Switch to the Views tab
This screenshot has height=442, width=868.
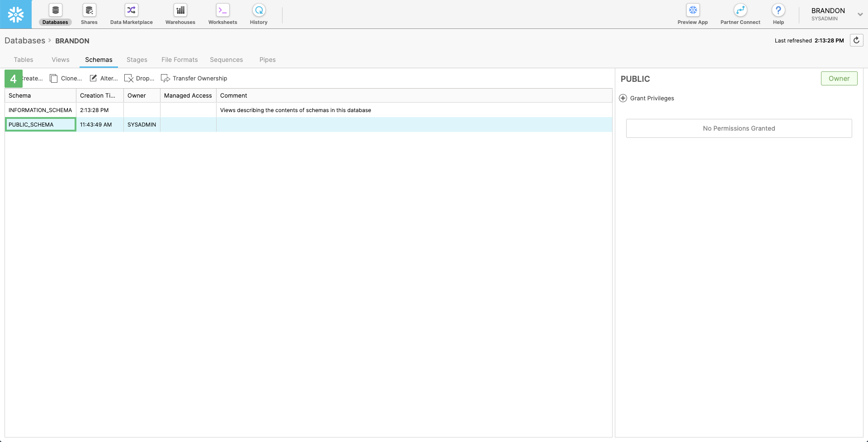coord(61,60)
